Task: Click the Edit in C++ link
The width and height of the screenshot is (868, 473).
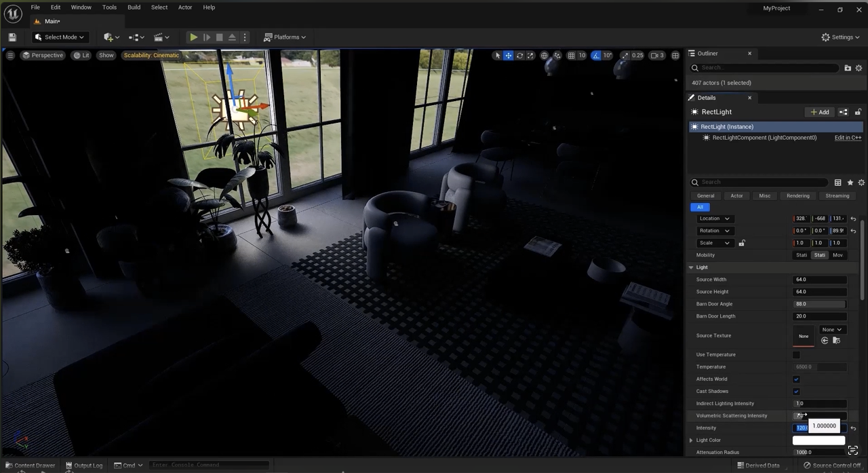Action: pos(848,138)
